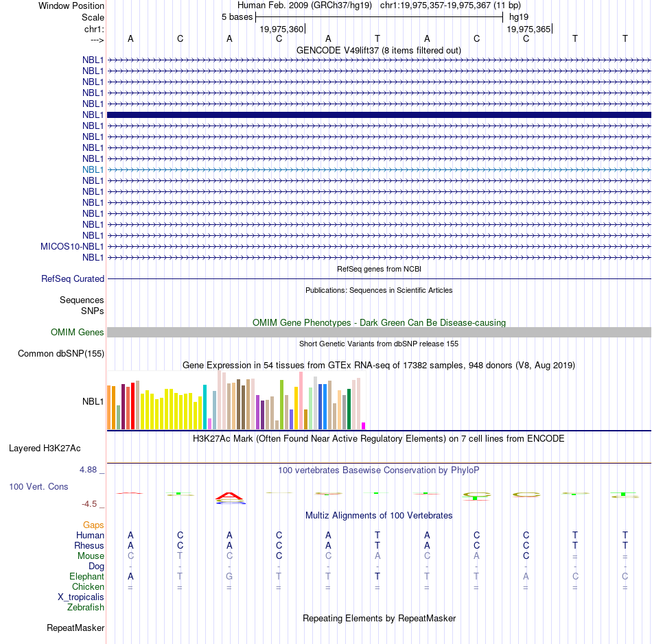Click the hg19 label beside scale bar
Viewport: 652px width, 644px height.
tap(519, 17)
